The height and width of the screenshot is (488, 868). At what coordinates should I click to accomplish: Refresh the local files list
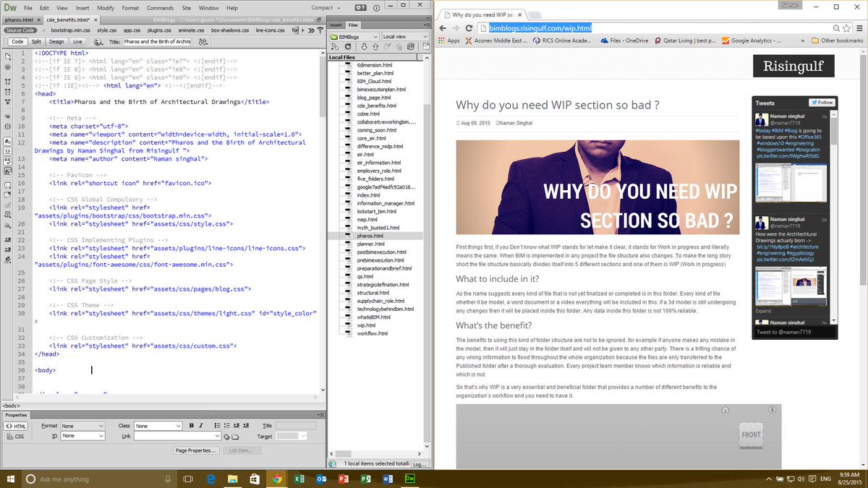pos(348,47)
